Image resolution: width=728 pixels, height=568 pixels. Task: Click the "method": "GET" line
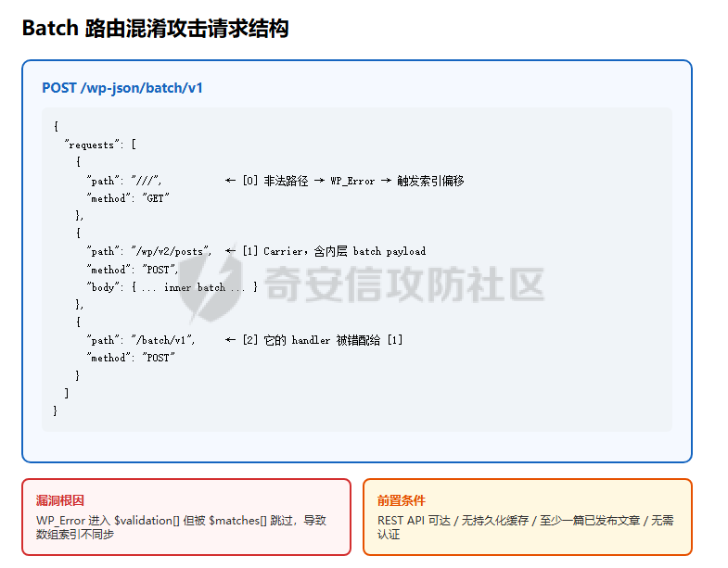pyautogui.click(x=127, y=198)
